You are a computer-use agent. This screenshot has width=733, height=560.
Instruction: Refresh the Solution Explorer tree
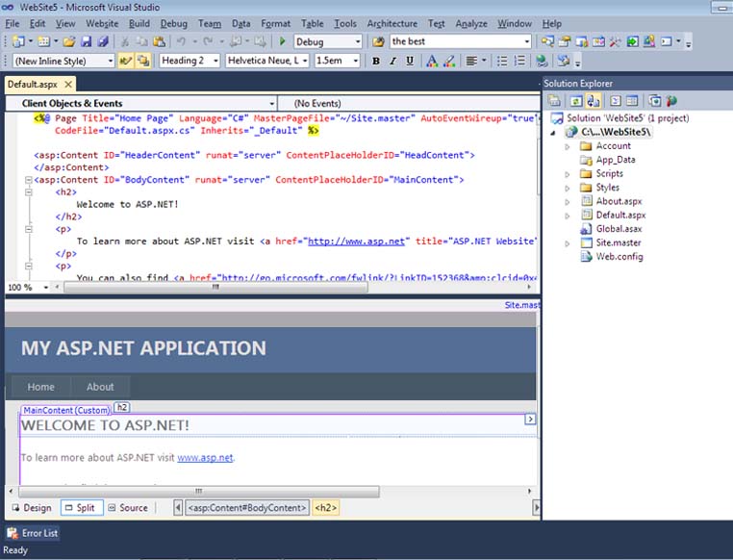coord(576,100)
